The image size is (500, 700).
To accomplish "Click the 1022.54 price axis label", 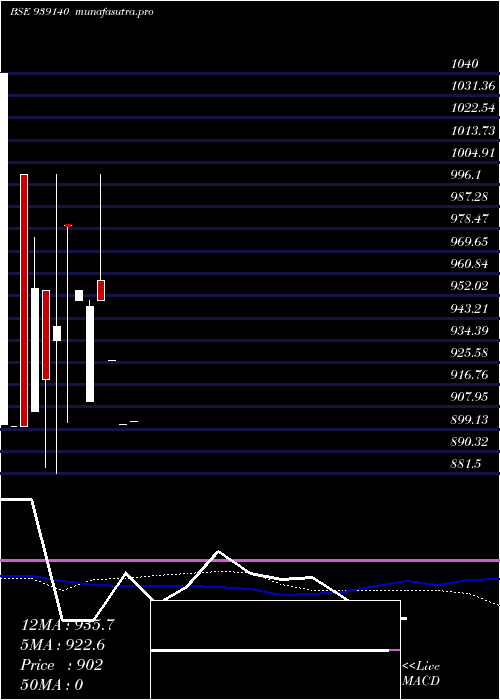I will pyautogui.click(x=473, y=108).
